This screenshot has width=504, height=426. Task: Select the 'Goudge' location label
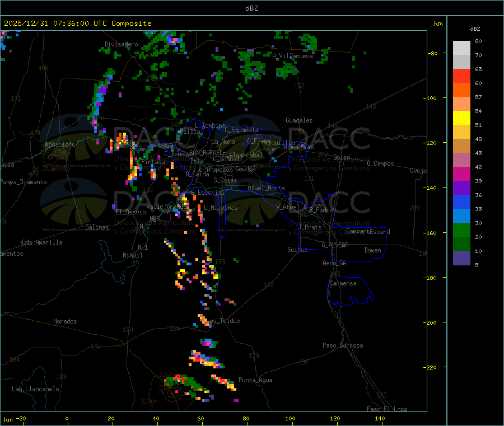[x=245, y=169]
